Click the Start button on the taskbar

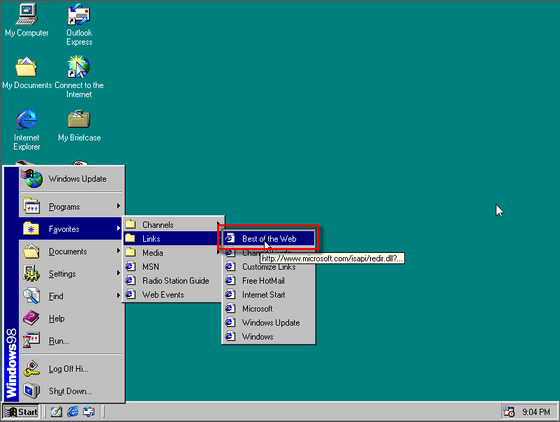pos(21,412)
